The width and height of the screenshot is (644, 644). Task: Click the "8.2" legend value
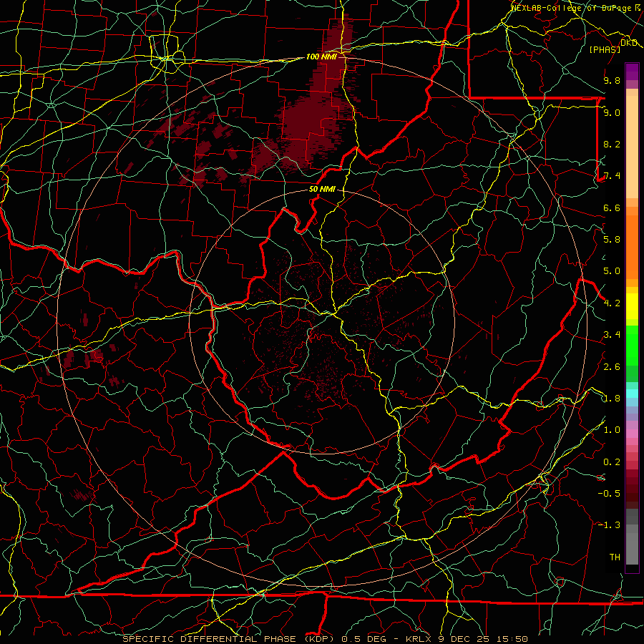coord(612,144)
